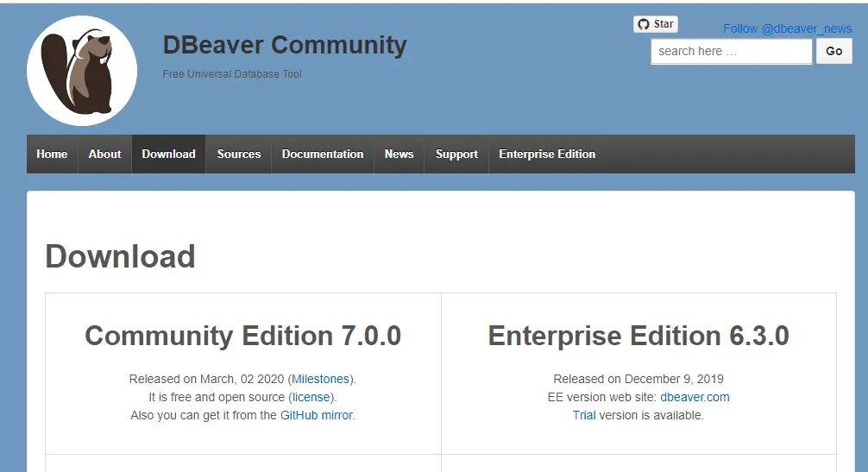868x472 pixels.
Task: Visit the Support page
Action: [456, 154]
